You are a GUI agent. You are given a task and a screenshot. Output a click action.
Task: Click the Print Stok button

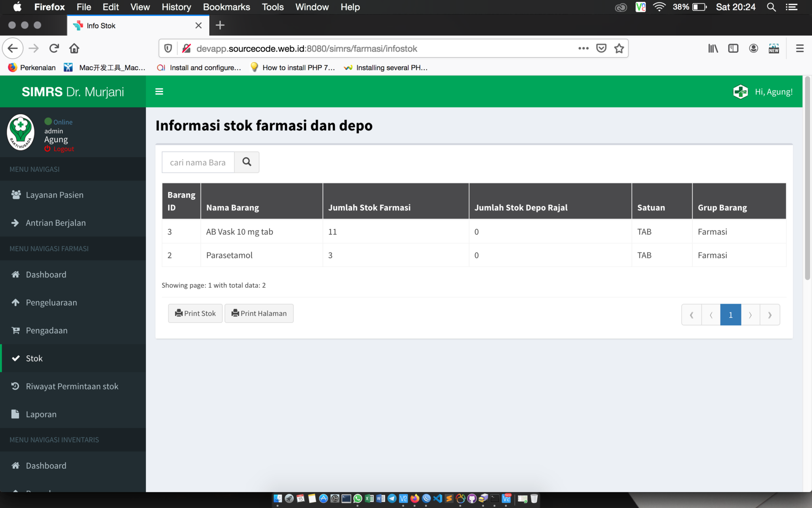(x=195, y=313)
